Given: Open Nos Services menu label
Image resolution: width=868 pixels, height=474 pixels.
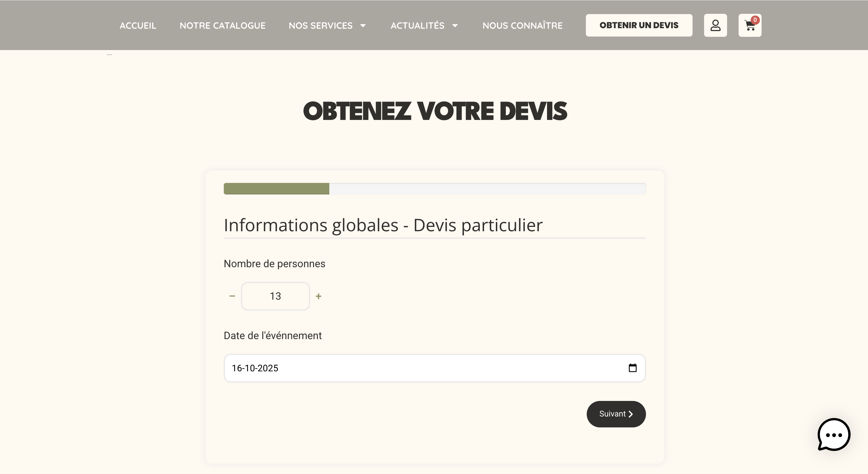Looking at the screenshot, I should (x=320, y=26).
